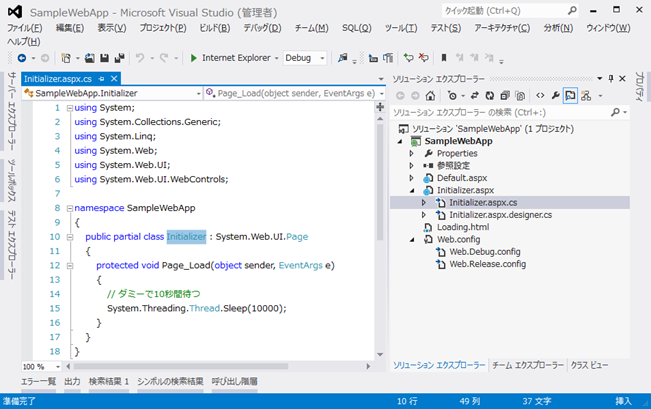Screen dimensions: 651x409
Task: Collapse the class outline at line 10
Action: coord(70,237)
